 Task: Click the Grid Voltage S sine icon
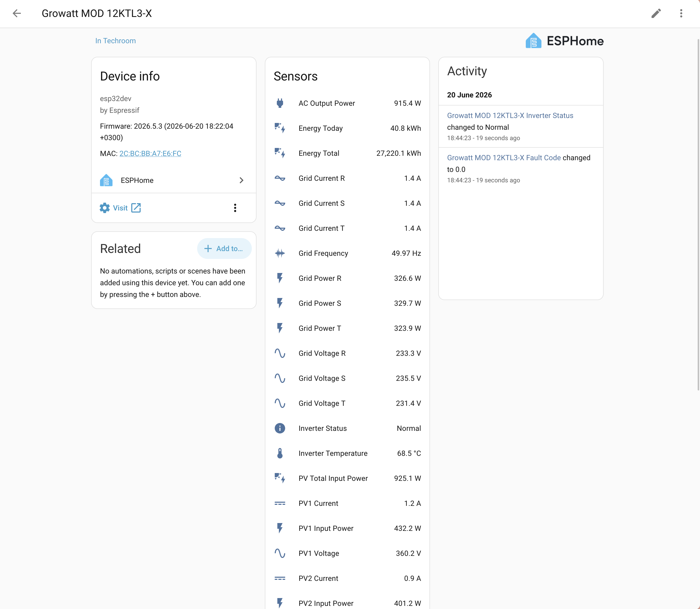pos(280,378)
